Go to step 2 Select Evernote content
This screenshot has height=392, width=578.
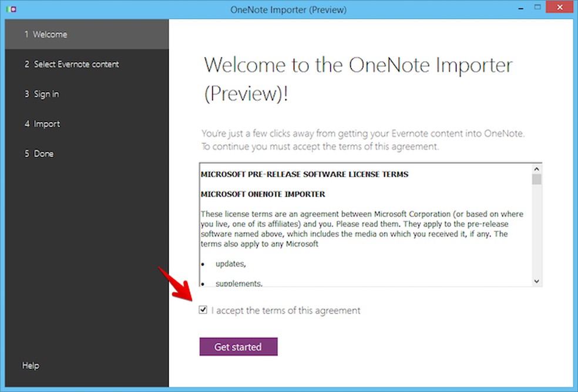tap(87, 64)
